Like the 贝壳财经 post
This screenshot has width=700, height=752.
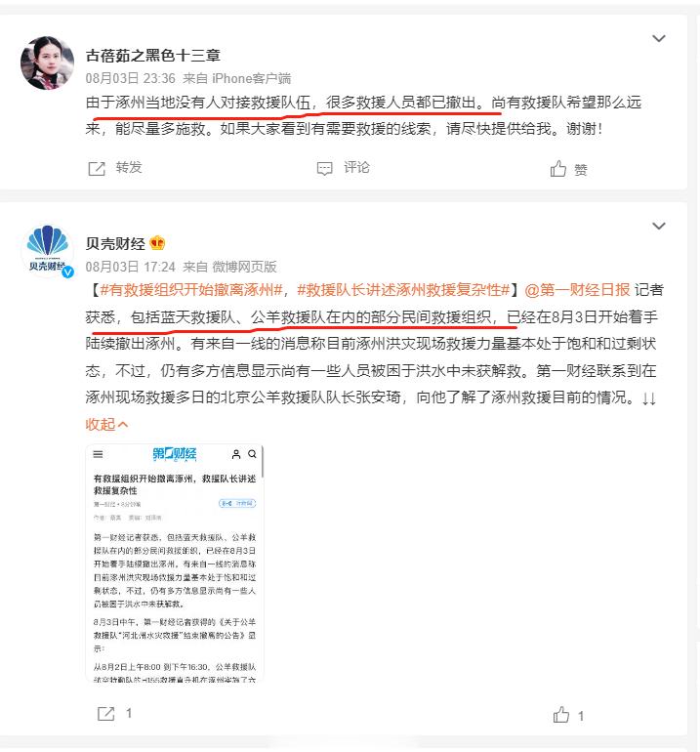point(561,715)
